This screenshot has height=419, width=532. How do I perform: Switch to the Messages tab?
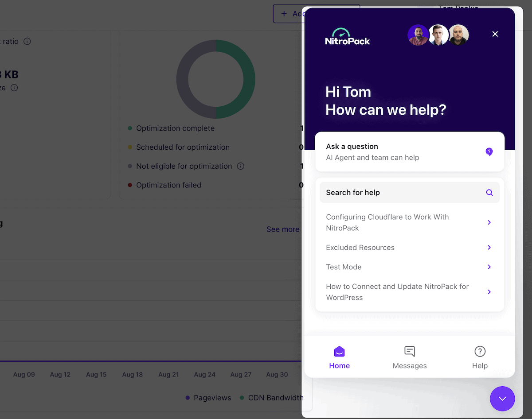point(410,357)
